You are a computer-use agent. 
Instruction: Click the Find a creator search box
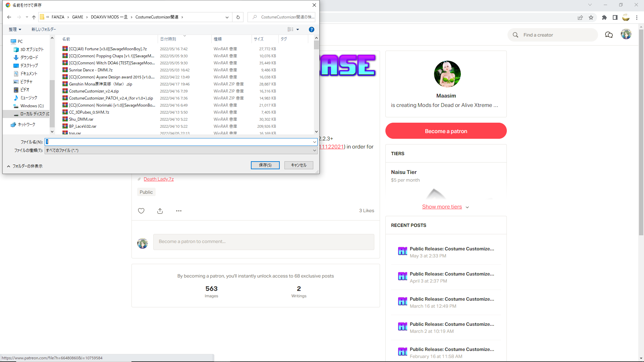point(553,35)
